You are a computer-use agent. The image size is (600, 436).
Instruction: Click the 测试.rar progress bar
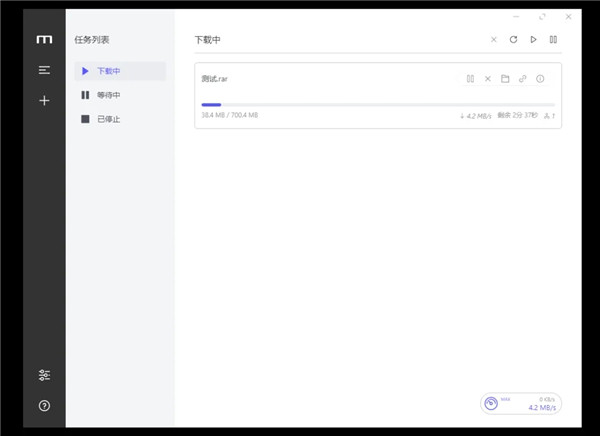(x=378, y=105)
